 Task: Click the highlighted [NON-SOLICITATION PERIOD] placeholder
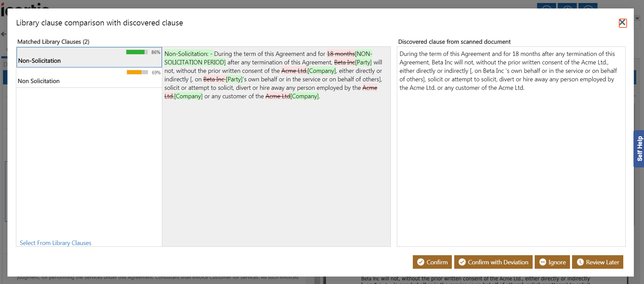coord(195,62)
